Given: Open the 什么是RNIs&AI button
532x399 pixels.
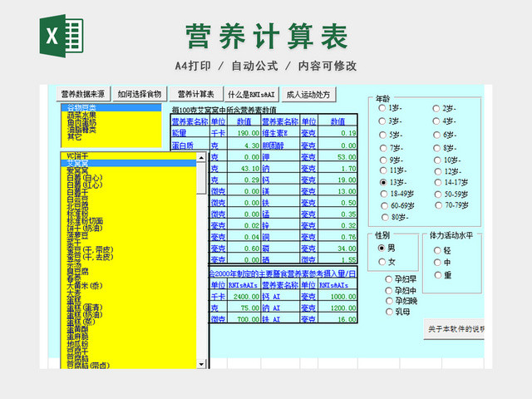Looking at the screenshot, I should [x=251, y=94].
